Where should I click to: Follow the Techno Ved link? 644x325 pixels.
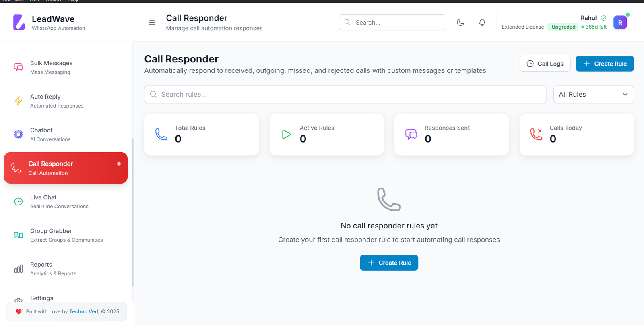coord(84,311)
